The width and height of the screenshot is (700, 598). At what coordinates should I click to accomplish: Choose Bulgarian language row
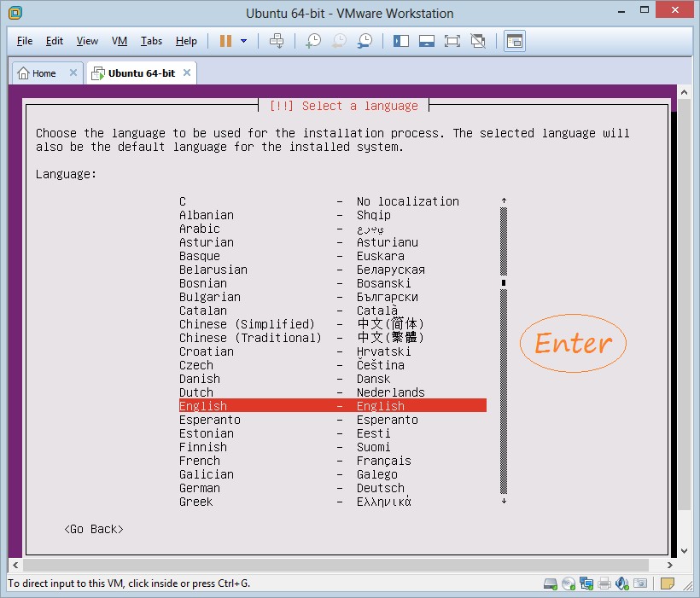333,297
